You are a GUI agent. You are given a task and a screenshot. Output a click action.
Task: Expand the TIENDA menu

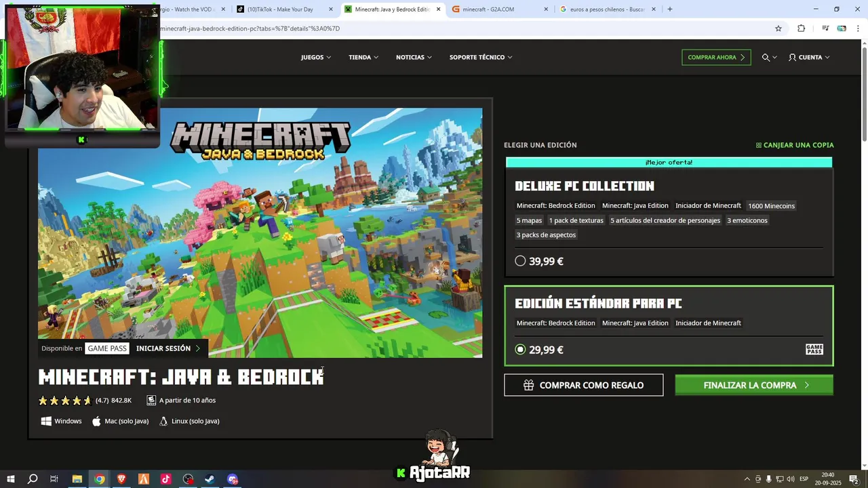pyautogui.click(x=363, y=58)
